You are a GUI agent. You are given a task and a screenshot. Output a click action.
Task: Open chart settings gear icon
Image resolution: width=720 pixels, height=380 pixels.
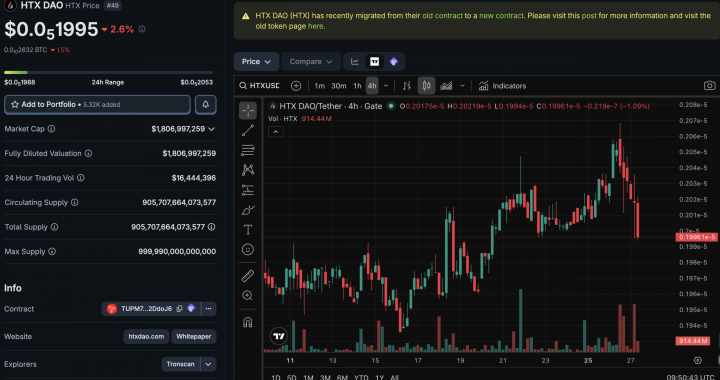click(698, 360)
